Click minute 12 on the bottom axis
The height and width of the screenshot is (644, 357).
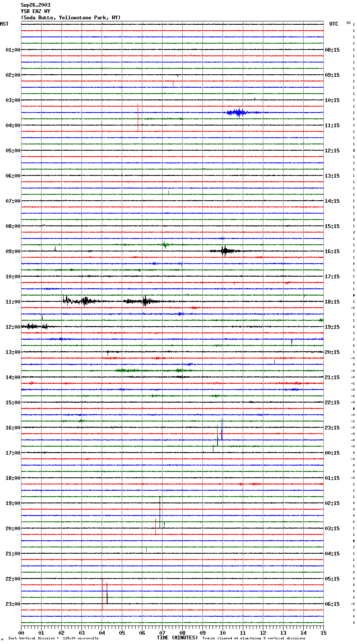click(263, 633)
